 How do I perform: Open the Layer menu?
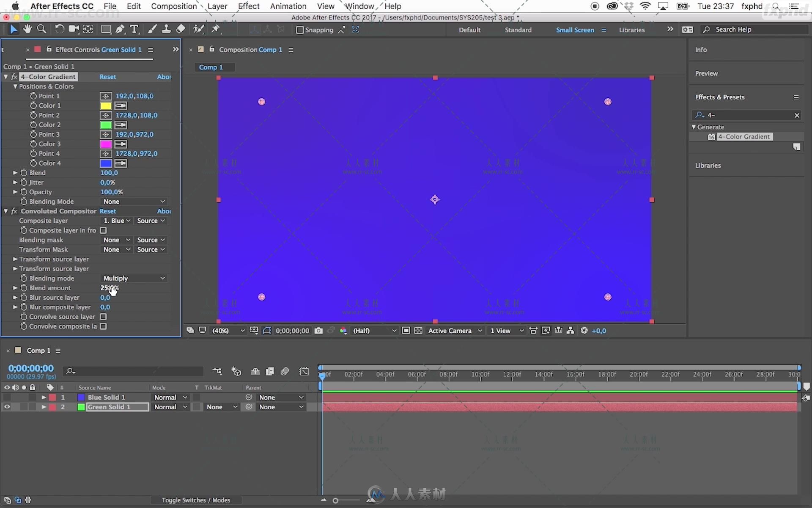[x=217, y=6]
